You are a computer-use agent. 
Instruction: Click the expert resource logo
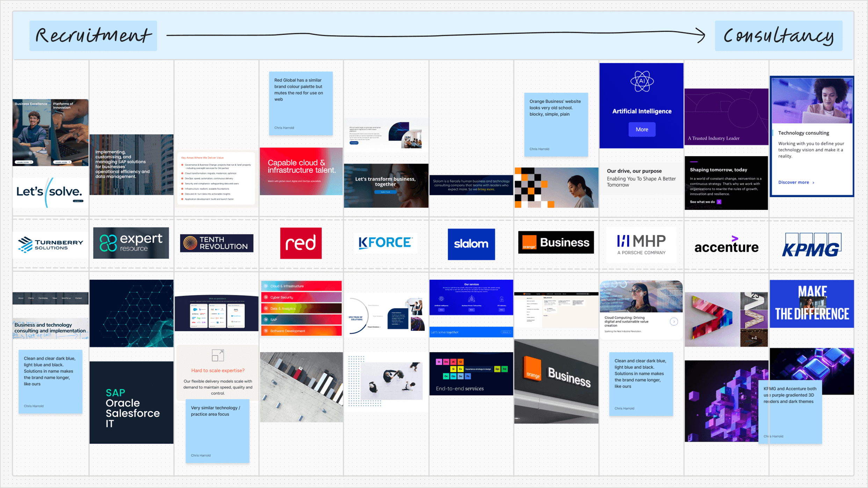[x=131, y=243]
